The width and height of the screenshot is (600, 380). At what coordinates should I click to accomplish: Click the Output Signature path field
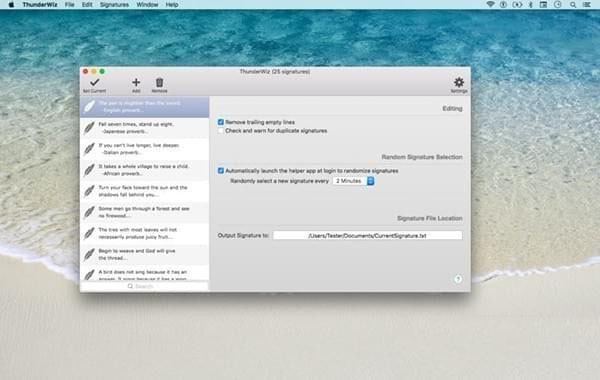point(367,236)
